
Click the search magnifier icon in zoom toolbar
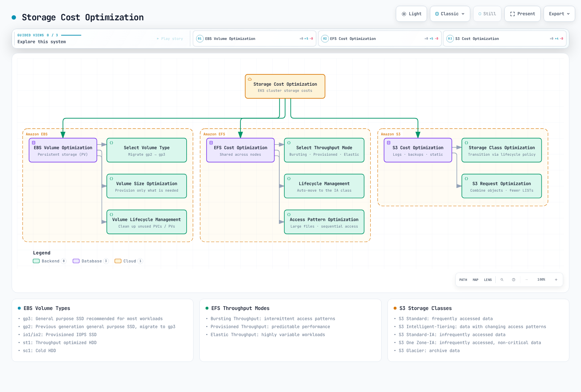pyautogui.click(x=502, y=280)
